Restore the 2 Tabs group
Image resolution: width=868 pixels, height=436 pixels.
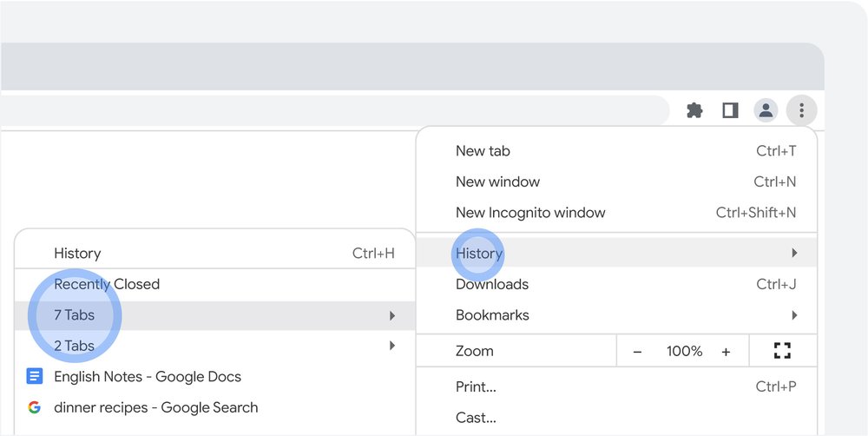point(214,346)
